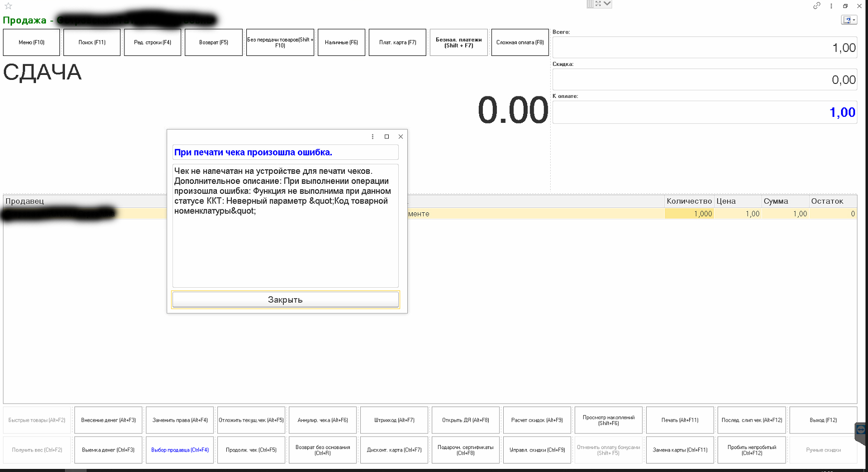This screenshot has width=868, height=472.
Task: Click the fullscreen expand arrows icon
Action: [x=598, y=3]
